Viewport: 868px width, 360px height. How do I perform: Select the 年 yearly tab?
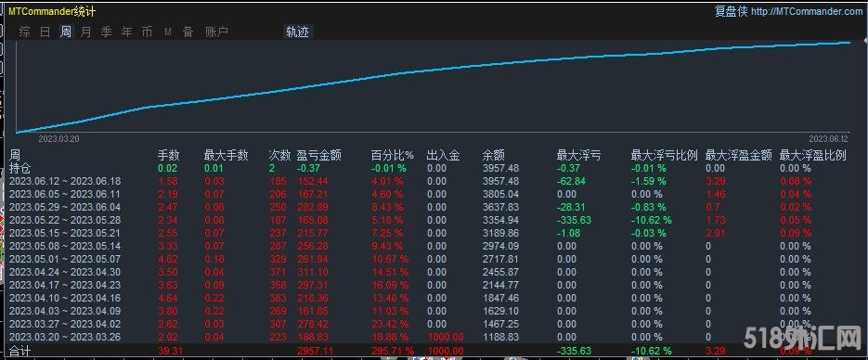tap(127, 32)
